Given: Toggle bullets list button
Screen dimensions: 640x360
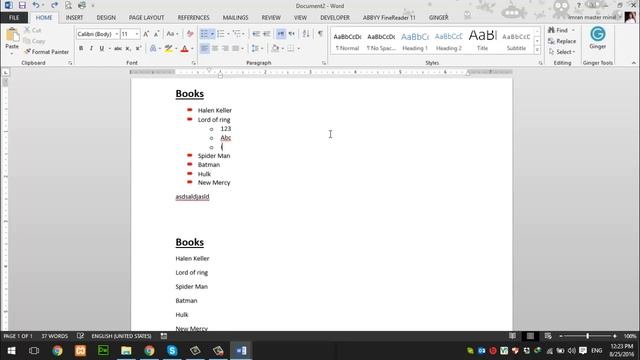Looking at the screenshot, I should pos(204,34).
